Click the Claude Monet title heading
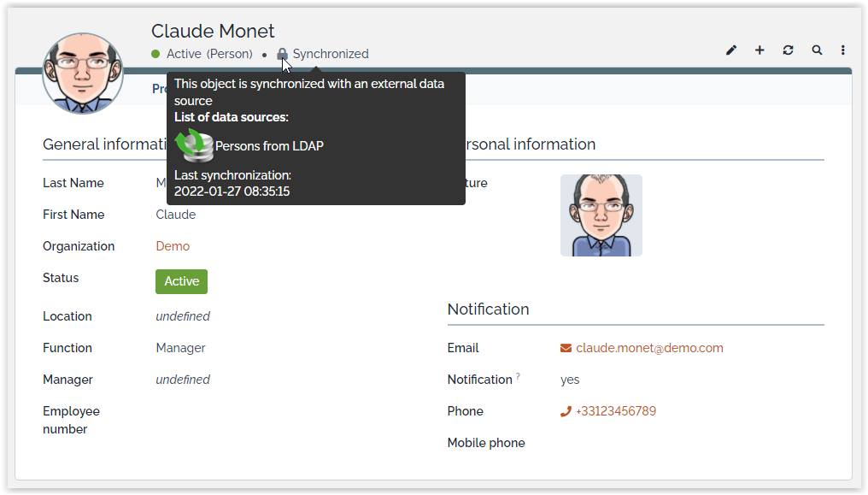 click(x=213, y=31)
